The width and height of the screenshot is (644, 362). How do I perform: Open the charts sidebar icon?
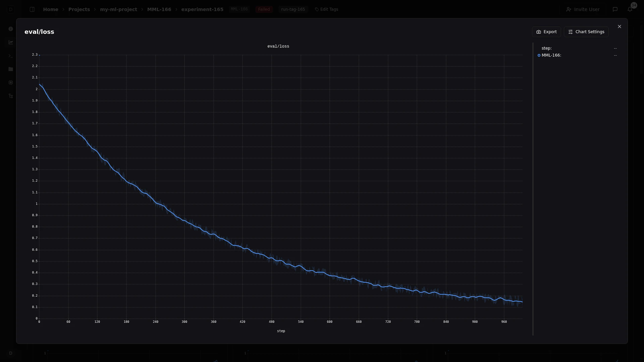click(11, 42)
